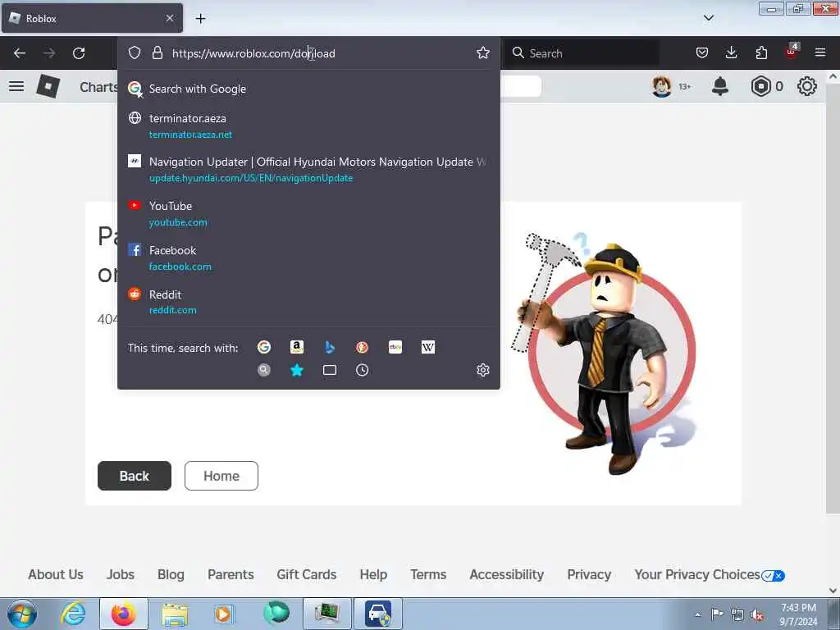Screen dimensions: 840x630
Task: Open the Jobs footer link
Action: [121, 574]
